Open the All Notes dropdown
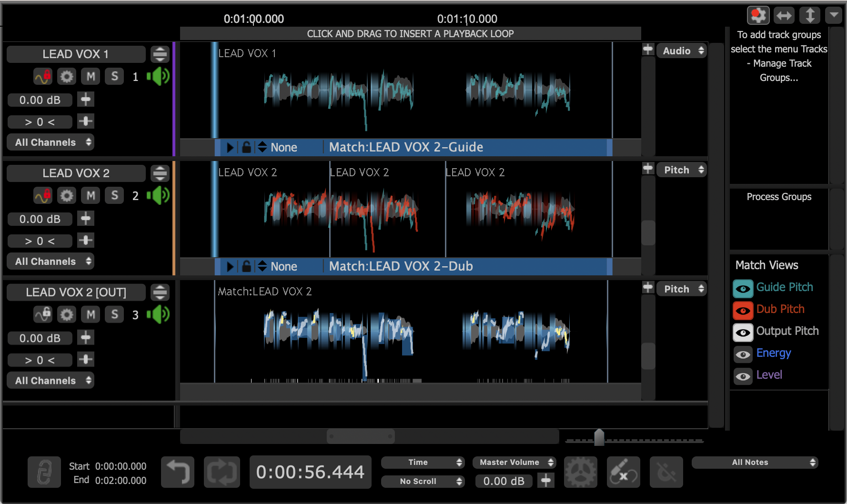 pos(754,462)
